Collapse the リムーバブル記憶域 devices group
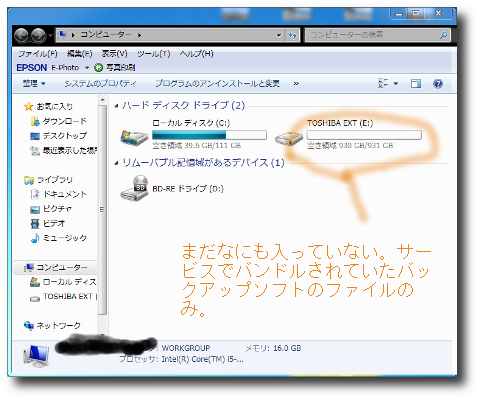The width and height of the screenshot is (480, 400). [116, 163]
